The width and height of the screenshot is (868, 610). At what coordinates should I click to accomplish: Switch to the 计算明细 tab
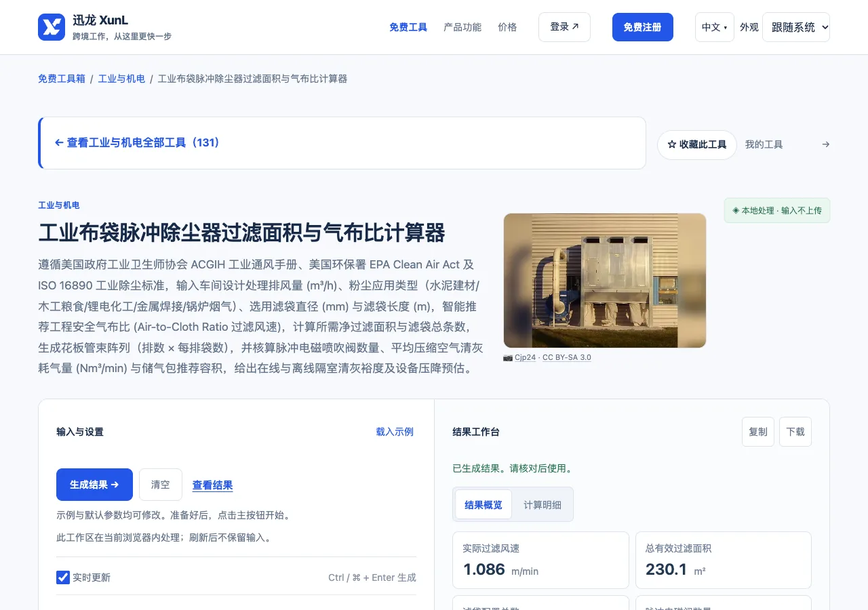(x=542, y=504)
